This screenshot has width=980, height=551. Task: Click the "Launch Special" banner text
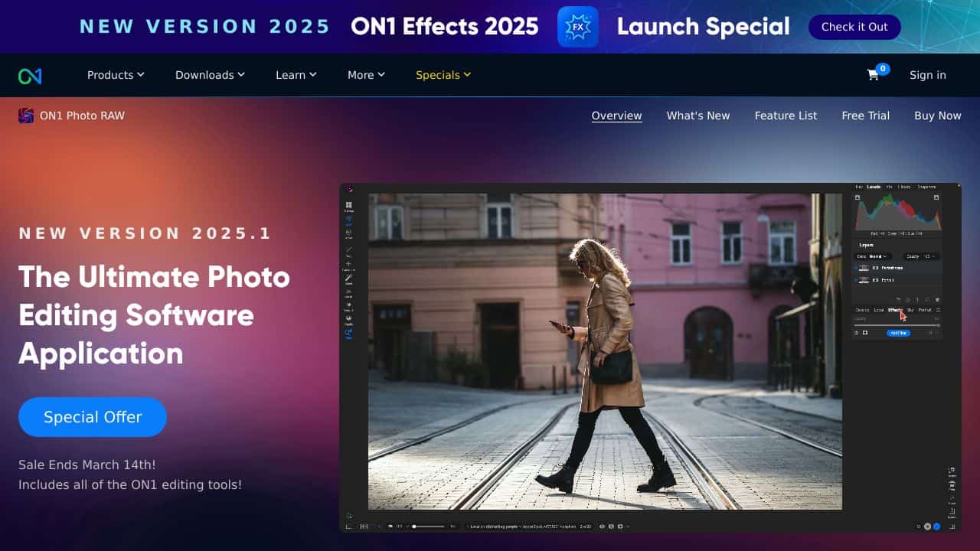coord(703,27)
